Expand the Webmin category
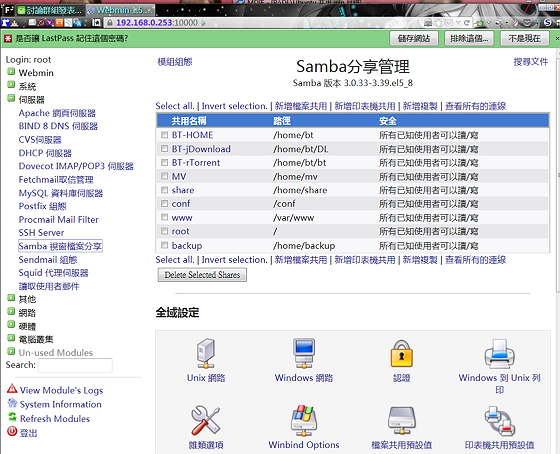 (x=11, y=71)
